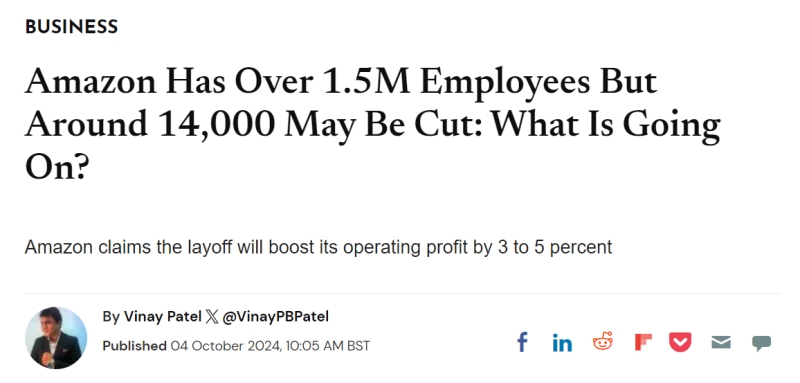800x383 pixels.
Task: Share article on Reddit
Action: point(603,341)
